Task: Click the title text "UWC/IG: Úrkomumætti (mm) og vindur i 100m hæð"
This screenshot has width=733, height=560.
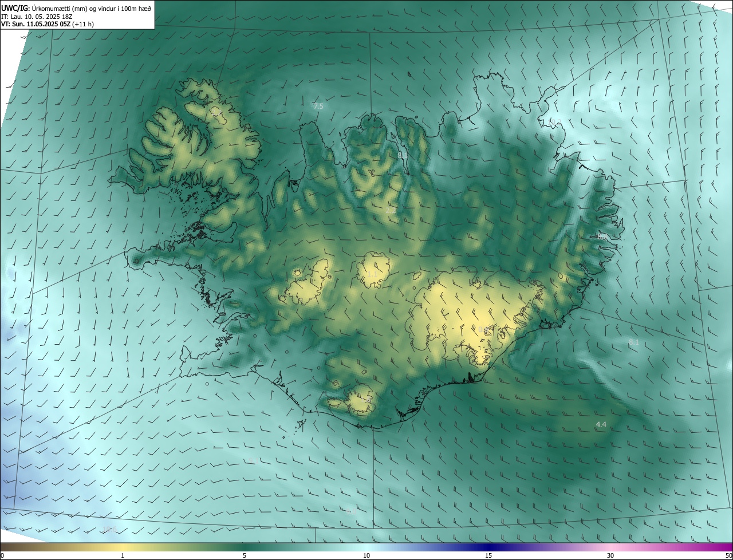Action: (x=76, y=7)
